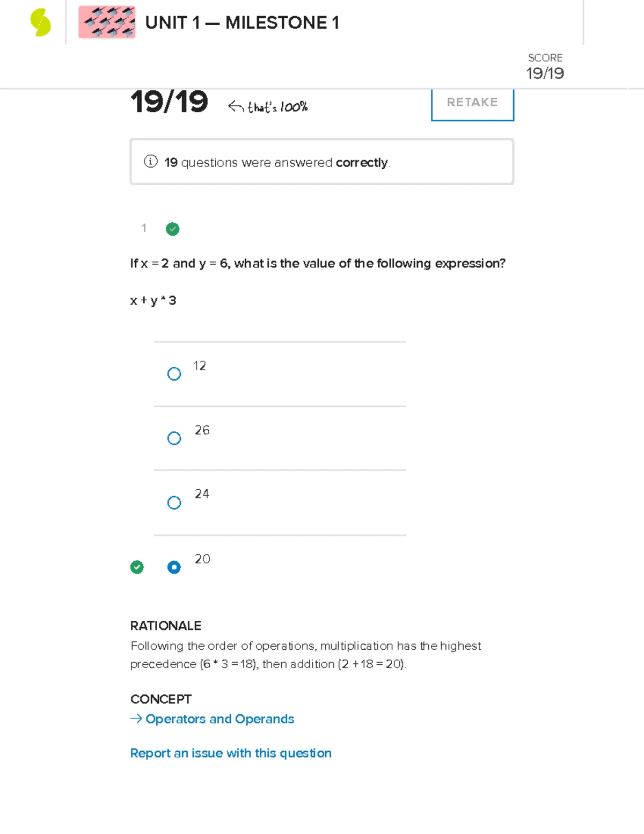Click the back arrow next to that's 100%
Image resolution: width=644 pixels, height=834 pixels.
(236, 106)
